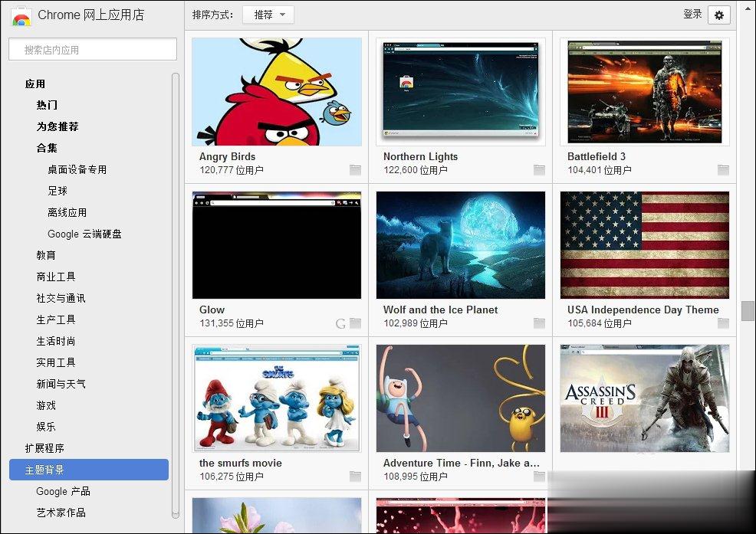Open the Wolf and the Ice Planet thumbnail

tap(461, 245)
